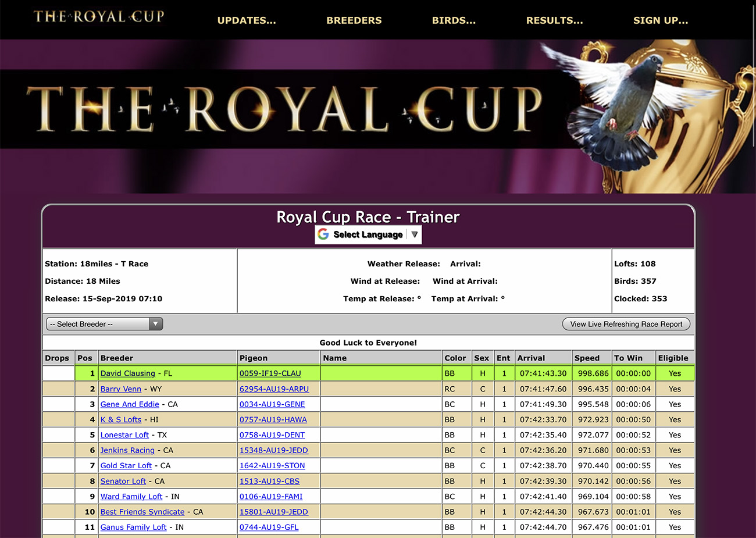
Task: Open the Sign Up menu
Action: click(x=661, y=20)
